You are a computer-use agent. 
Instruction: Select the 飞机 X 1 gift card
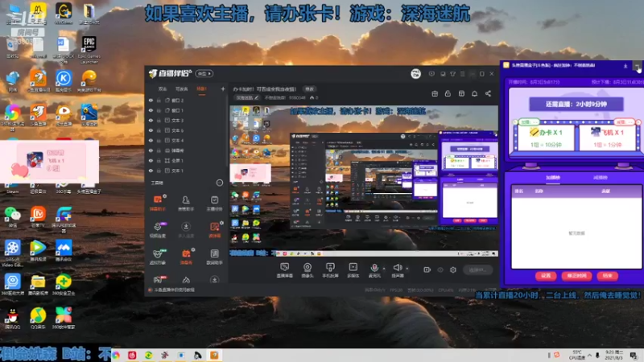(x=608, y=138)
